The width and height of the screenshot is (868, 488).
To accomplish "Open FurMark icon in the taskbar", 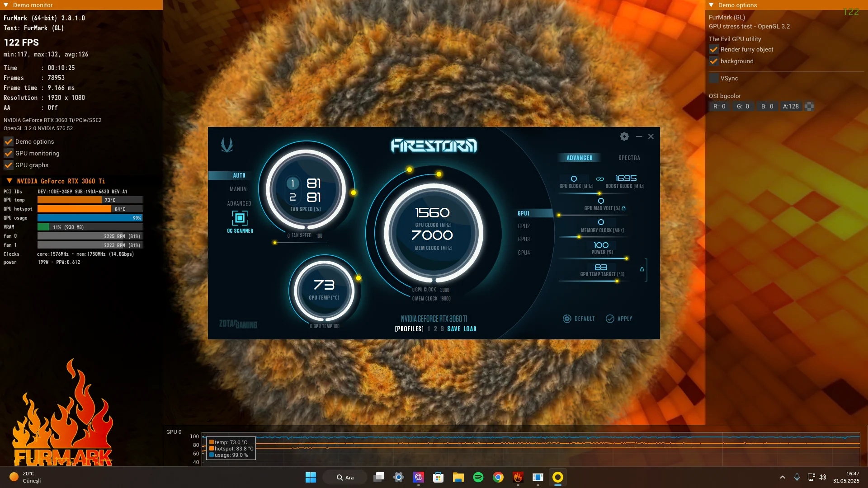I will click(x=518, y=477).
